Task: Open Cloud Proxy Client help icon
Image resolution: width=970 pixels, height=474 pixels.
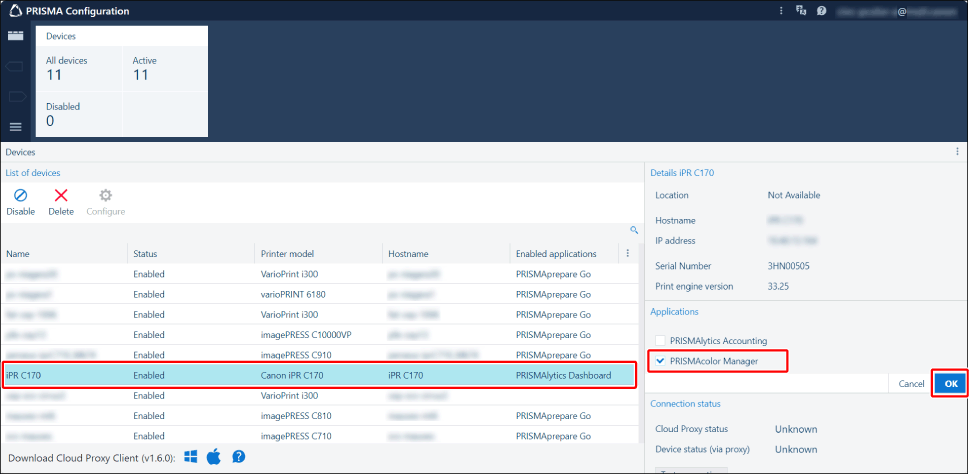Action: coord(239,457)
